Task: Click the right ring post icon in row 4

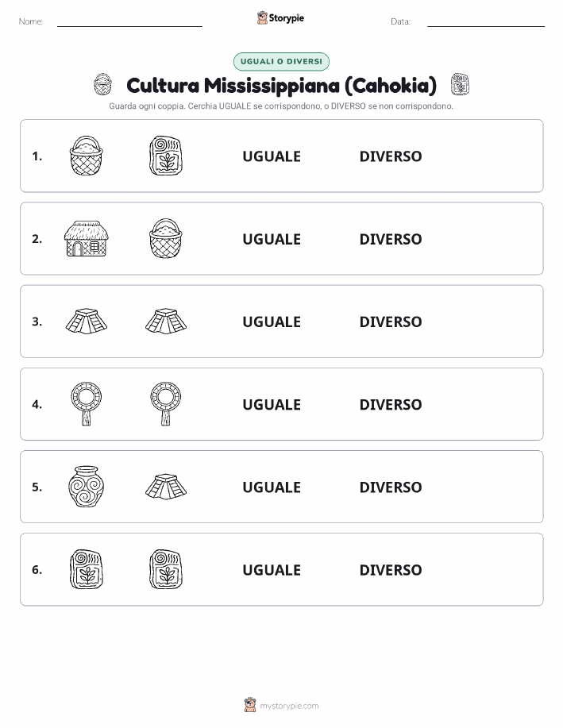Action: click(x=166, y=403)
